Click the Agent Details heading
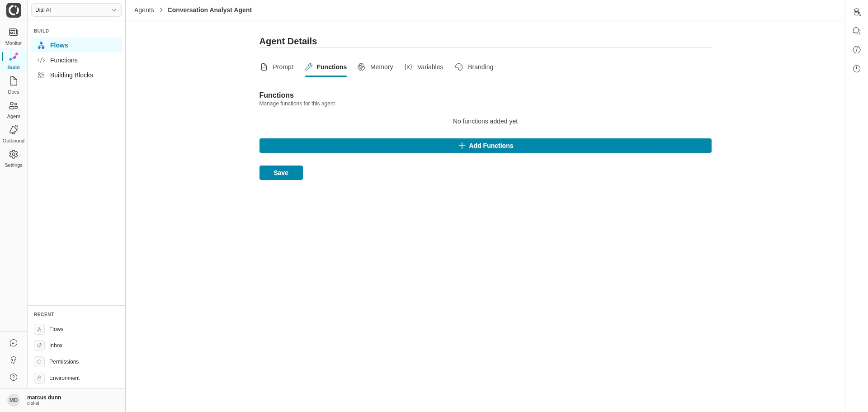The image size is (868, 412). (288, 41)
